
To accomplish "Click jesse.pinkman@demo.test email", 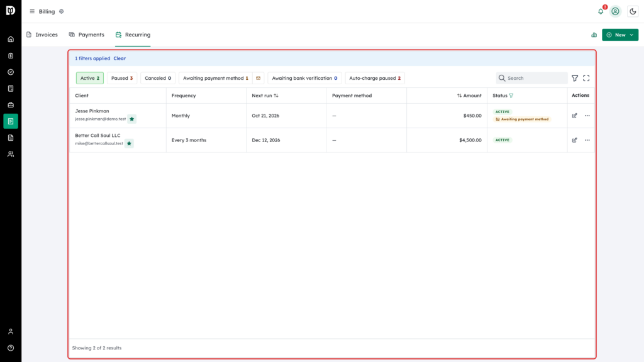I will [100, 119].
